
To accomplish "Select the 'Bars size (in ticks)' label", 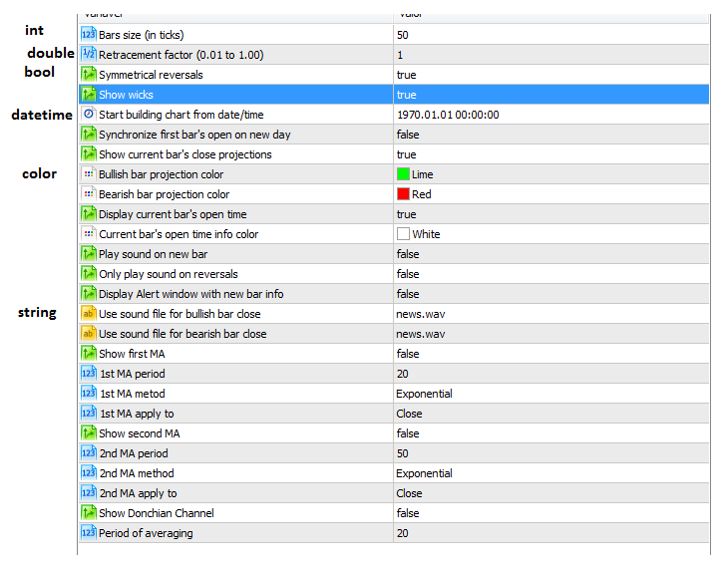I will tap(142, 35).
